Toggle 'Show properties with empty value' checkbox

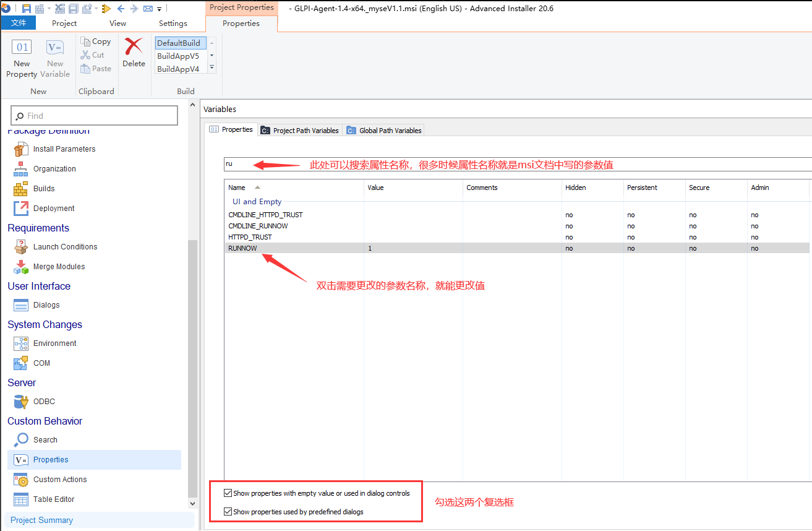click(x=228, y=493)
